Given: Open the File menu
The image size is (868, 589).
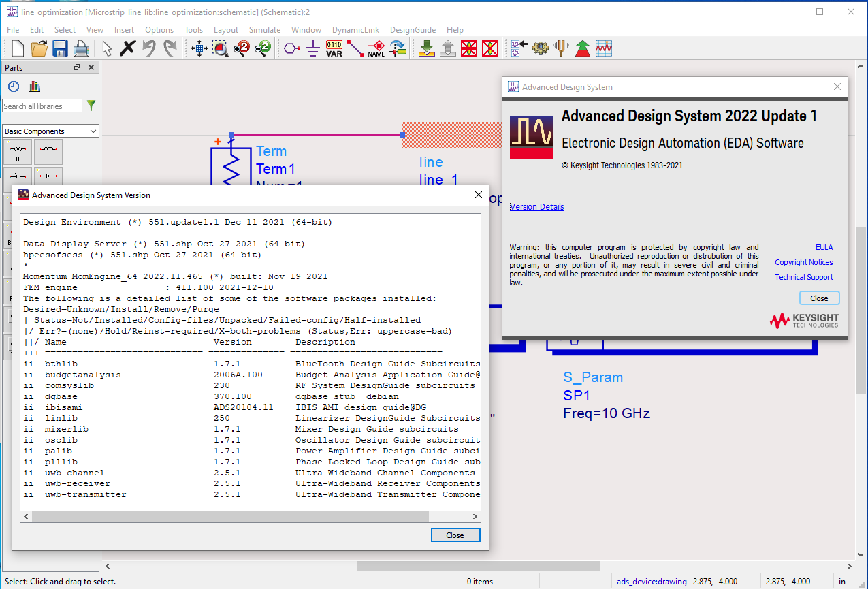Looking at the screenshot, I should pyautogui.click(x=13, y=30).
